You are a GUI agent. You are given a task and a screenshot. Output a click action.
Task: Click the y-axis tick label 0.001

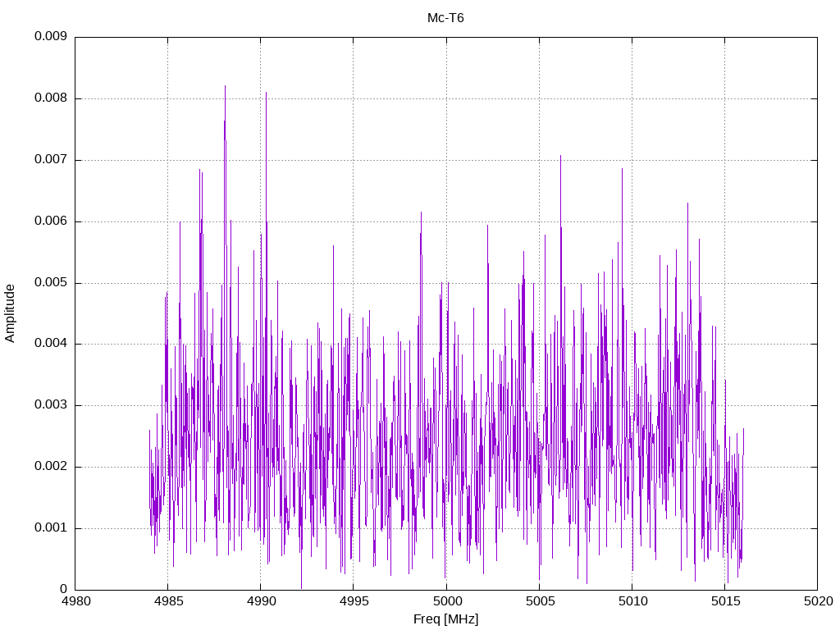[x=51, y=527]
